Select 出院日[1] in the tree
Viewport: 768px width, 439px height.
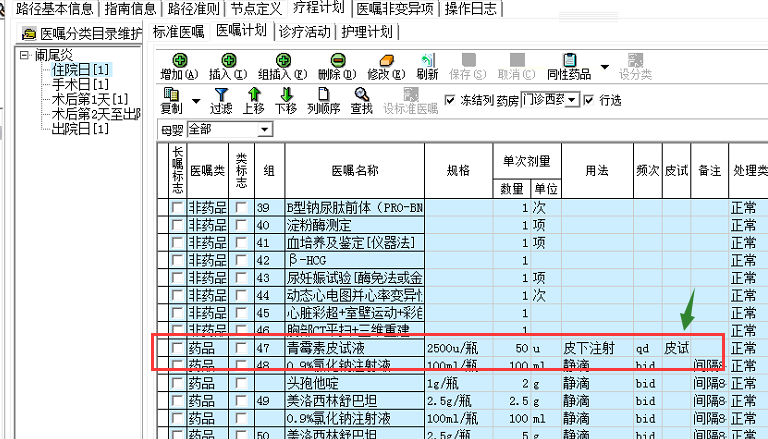(80, 129)
